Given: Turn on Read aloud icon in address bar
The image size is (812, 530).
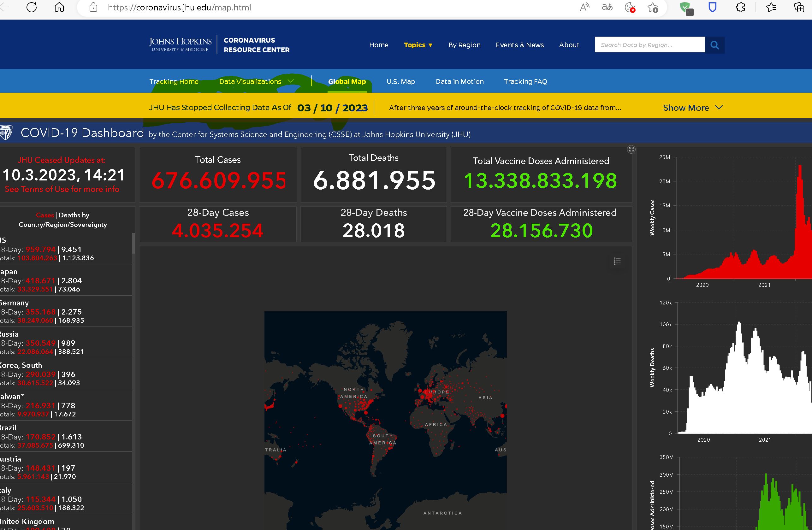Looking at the screenshot, I should tap(584, 7).
